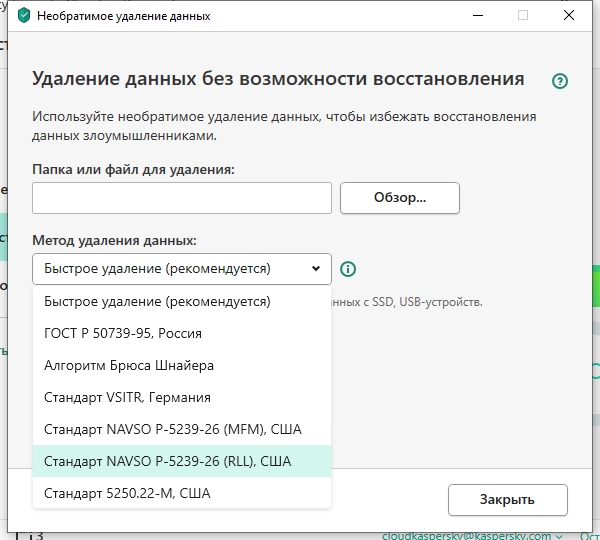This screenshot has height=540, width=600.
Task: Select Алгоритм Брюса Шнайера option
Action: [x=182, y=365]
